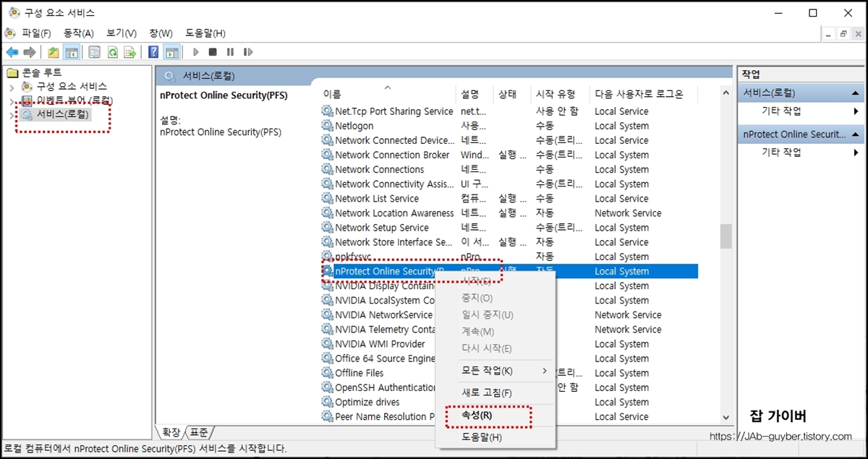Sort by the 상태 column header

coord(512,94)
